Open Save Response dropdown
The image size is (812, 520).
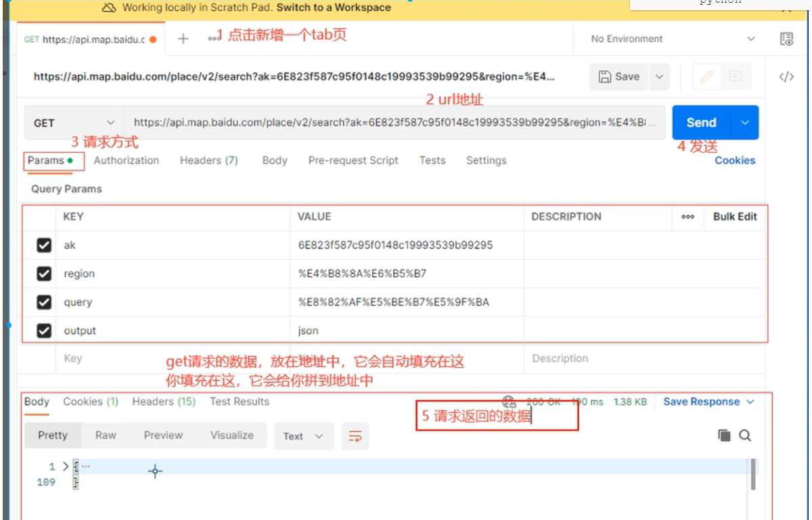[708, 402]
